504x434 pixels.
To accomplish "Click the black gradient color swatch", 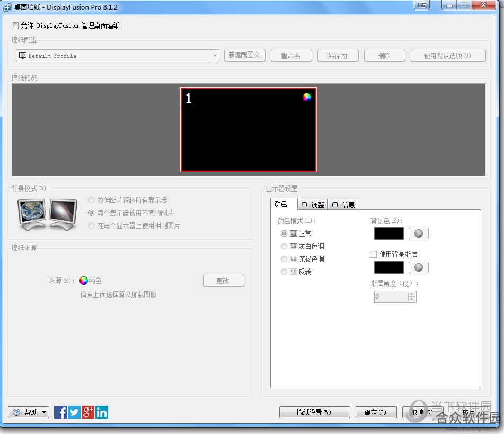I will 388,267.
